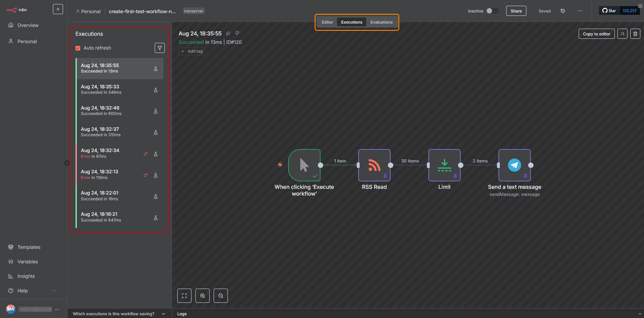Click the Copy to editor button
This screenshot has width=644, height=318.
[596, 34]
